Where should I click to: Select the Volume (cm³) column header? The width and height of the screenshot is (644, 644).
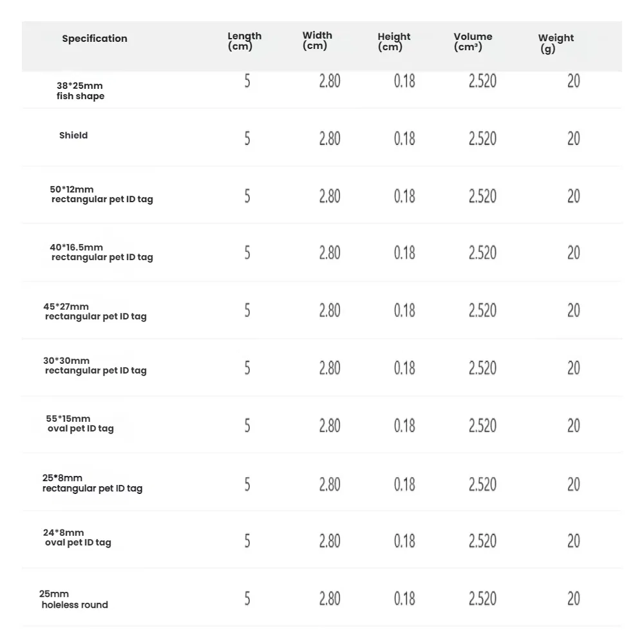(473, 42)
